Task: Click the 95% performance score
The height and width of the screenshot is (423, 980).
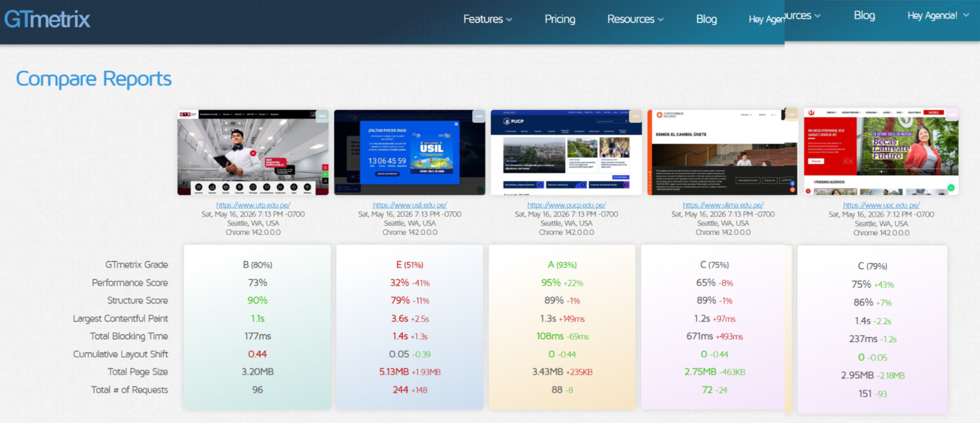Action: [x=551, y=282]
